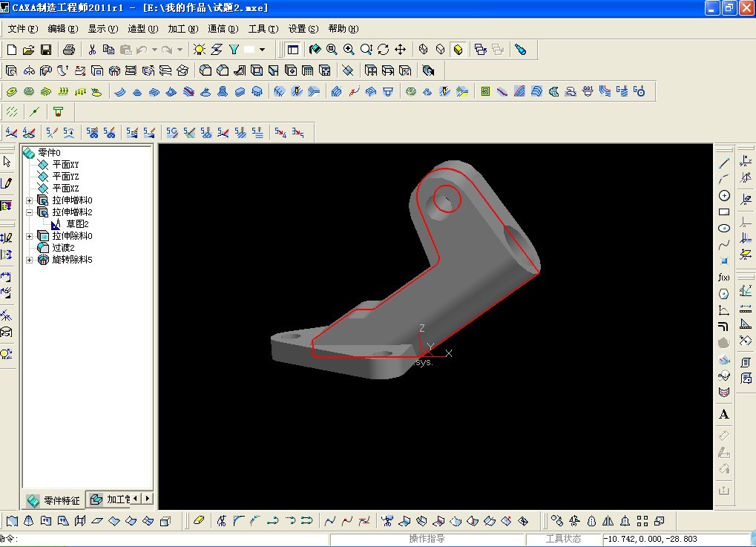Click the Cut scissors icon
756x547 pixels.
pos(92,50)
